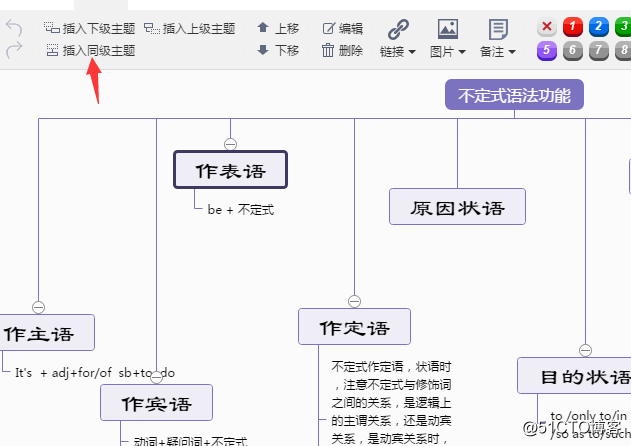Select the 作宾语 node

157,403
